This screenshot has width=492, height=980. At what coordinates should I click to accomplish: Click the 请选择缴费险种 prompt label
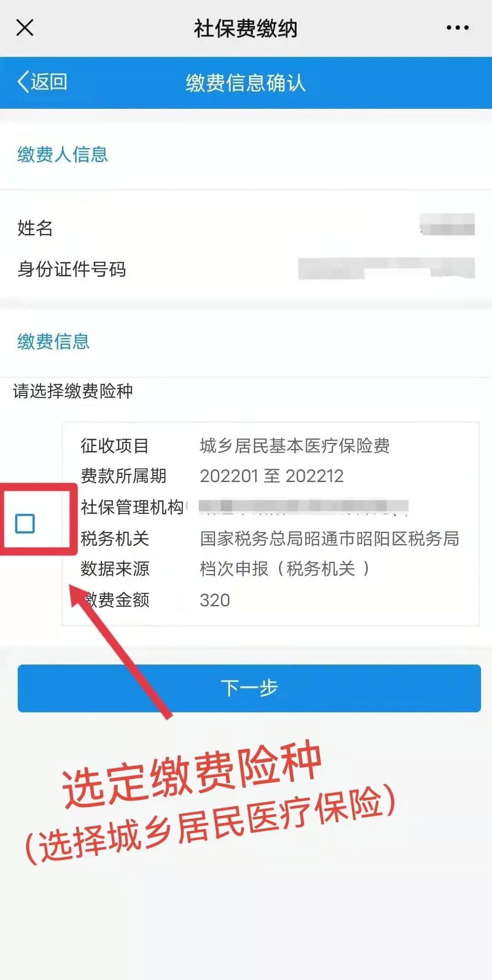click(x=73, y=391)
